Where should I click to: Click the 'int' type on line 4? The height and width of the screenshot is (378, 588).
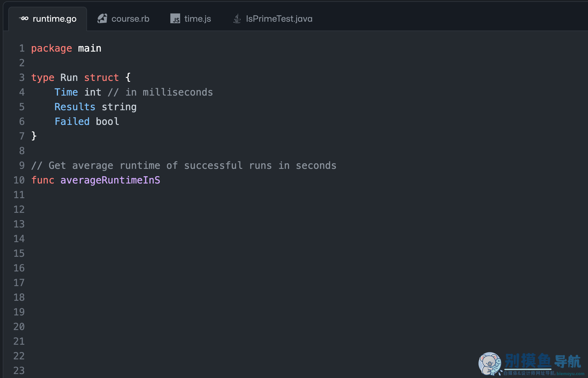coord(93,92)
